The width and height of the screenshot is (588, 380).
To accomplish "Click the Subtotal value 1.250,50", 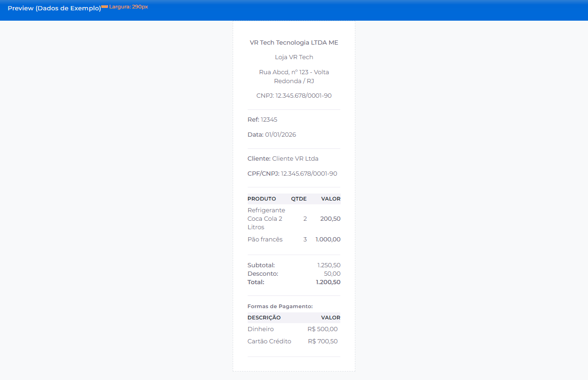I will (x=329, y=265).
